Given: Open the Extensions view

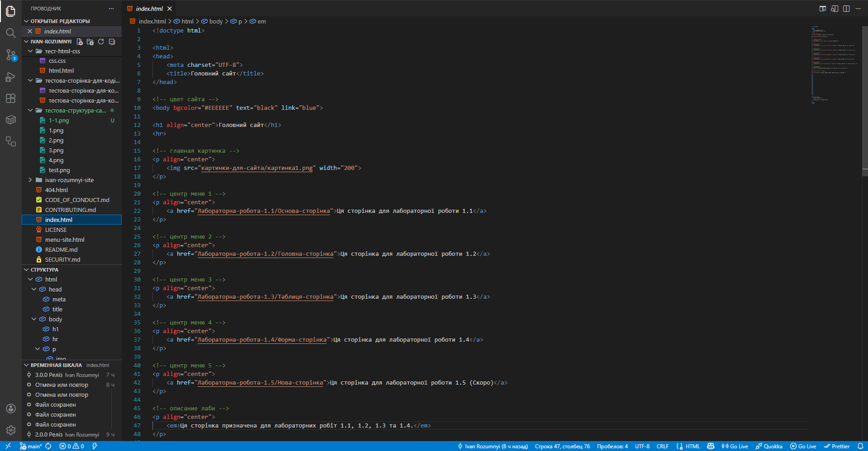Looking at the screenshot, I should click(x=10, y=99).
